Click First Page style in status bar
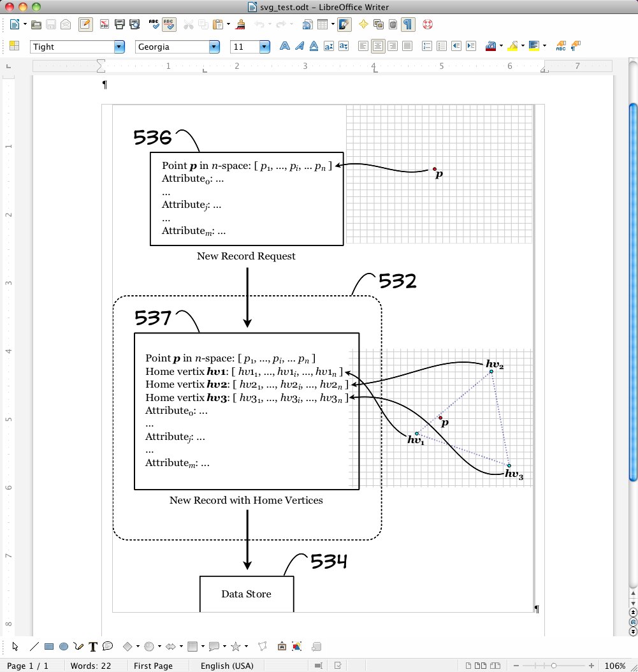The width and height of the screenshot is (638, 672). point(153,666)
